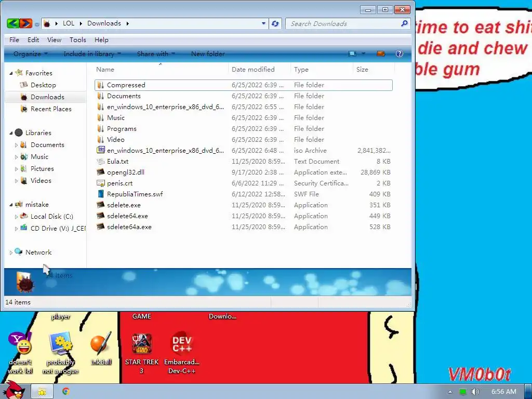Collapse the Libraries tree section
The height and width of the screenshot is (399, 532).
coord(11,133)
